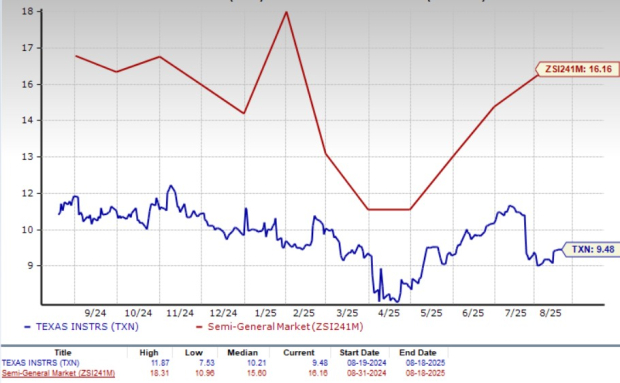This screenshot has width=620, height=383.
Task: Open the TEXAS INSTRS (TXN) table row title
Action: [x=40, y=363]
